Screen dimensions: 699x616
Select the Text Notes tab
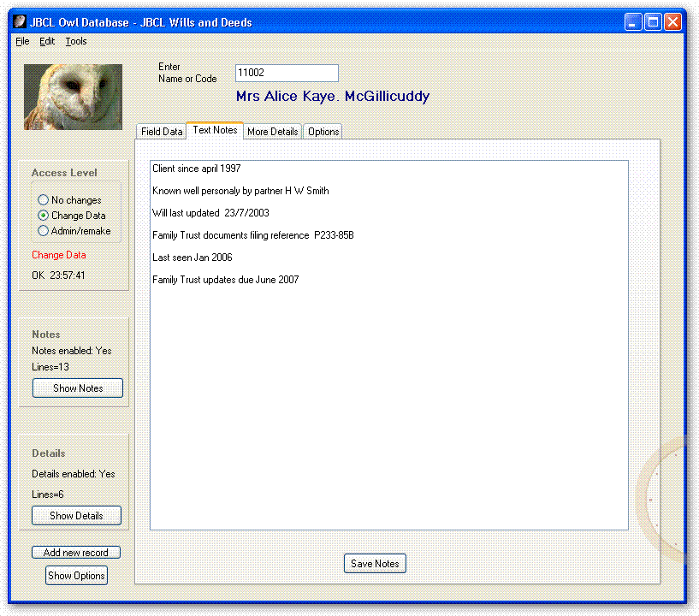pos(215,130)
